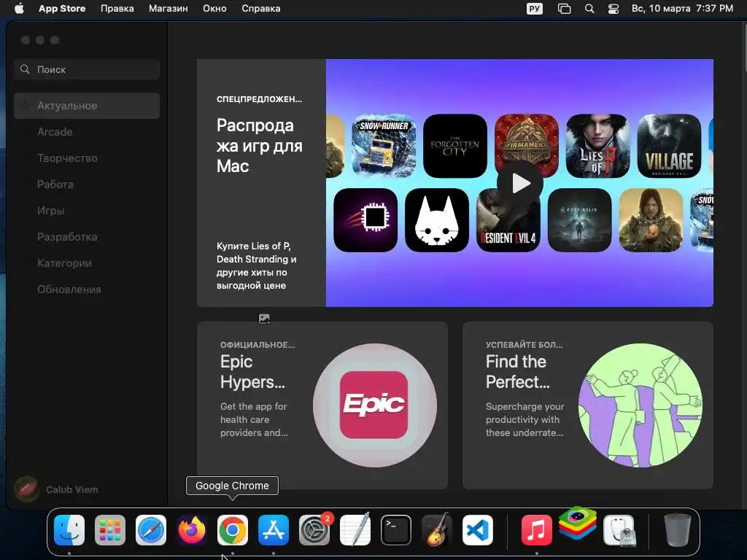Screen dimensions: 747x560
Task: Launch Google Chrome from the Dock
Action: coord(233,530)
